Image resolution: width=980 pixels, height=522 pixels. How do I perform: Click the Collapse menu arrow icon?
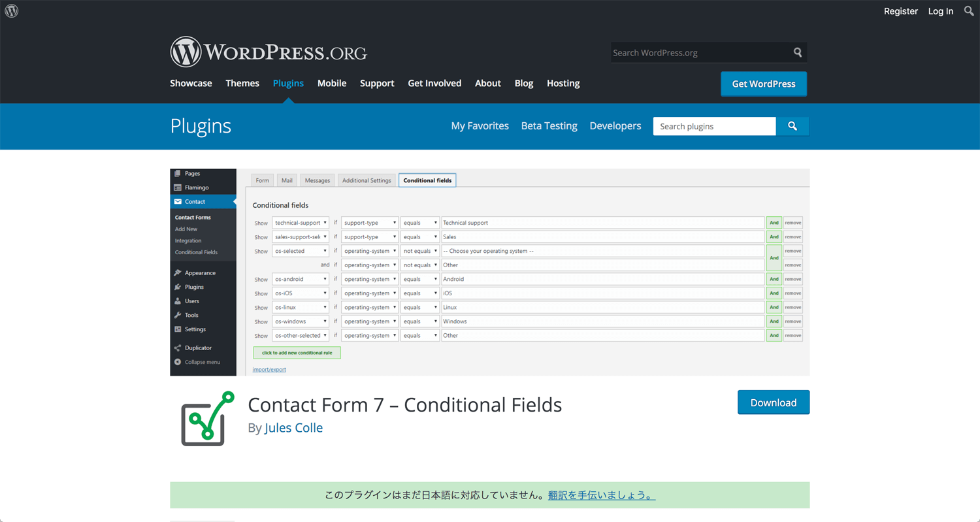[178, 362]
